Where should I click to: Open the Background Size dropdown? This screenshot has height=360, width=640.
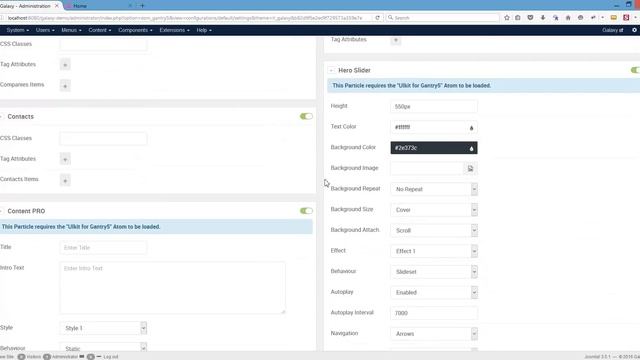[434, 210]
